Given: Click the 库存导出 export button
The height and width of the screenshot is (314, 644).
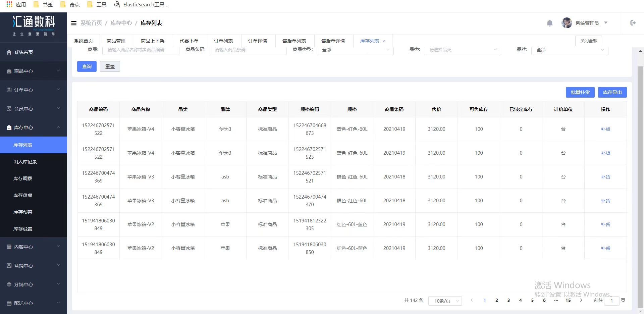Looking at the screenshot, I should 612,92.
